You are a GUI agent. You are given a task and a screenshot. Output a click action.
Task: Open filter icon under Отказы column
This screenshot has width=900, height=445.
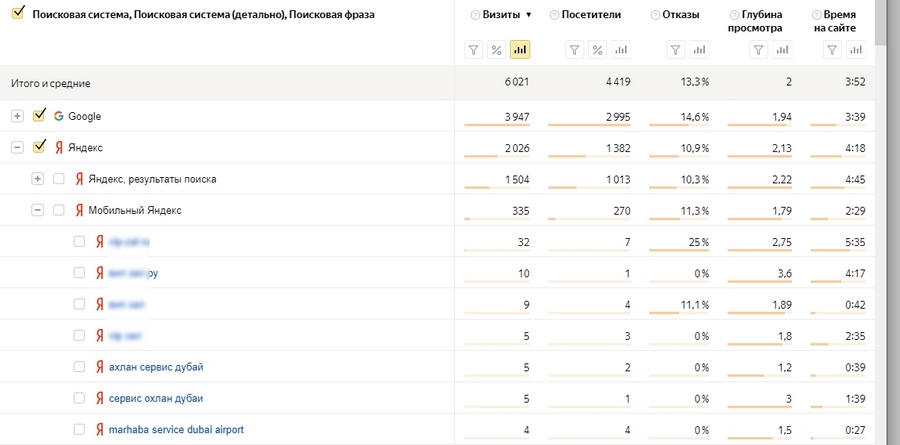point(676,50)
